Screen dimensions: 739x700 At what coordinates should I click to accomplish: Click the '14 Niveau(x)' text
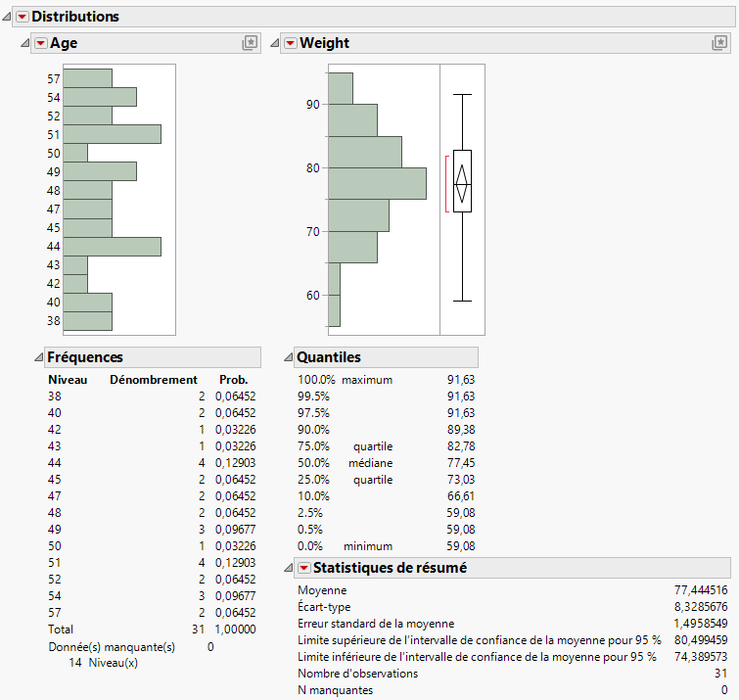pyautogui.click(x=103, y=663)
